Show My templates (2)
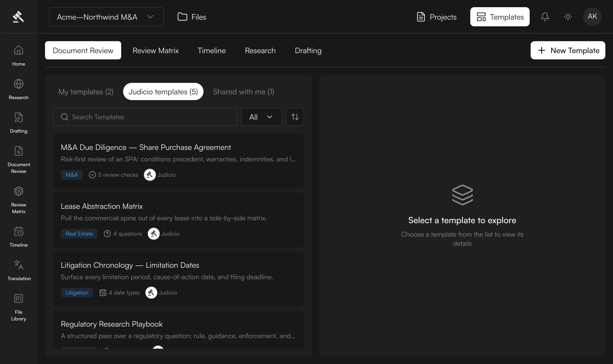Viewport: 613px width, 364px height. tap(86, 91)
